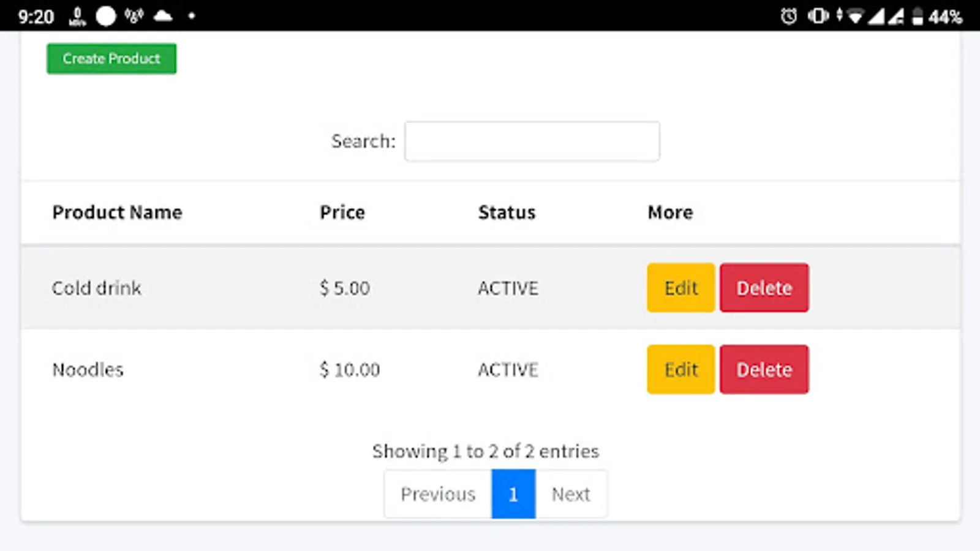980x551 pixels.
Task: Tap the hotspot notification icon
Action: click(x=134, y=16)
